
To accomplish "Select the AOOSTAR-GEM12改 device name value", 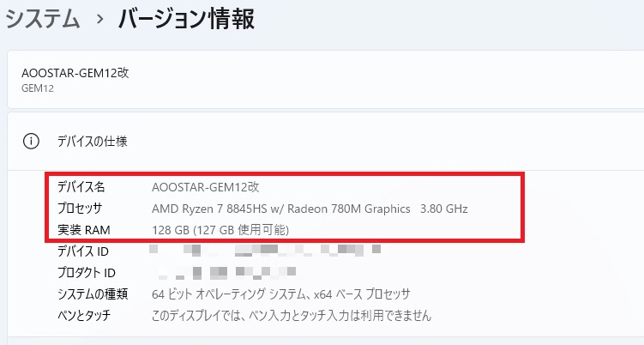I will coord(205,186).
